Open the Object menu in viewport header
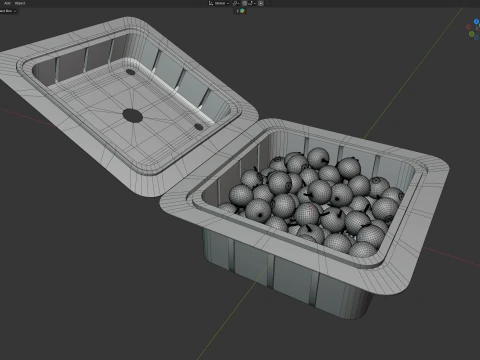The height and width of the screenshot is (360, 480). pos(20,3)
